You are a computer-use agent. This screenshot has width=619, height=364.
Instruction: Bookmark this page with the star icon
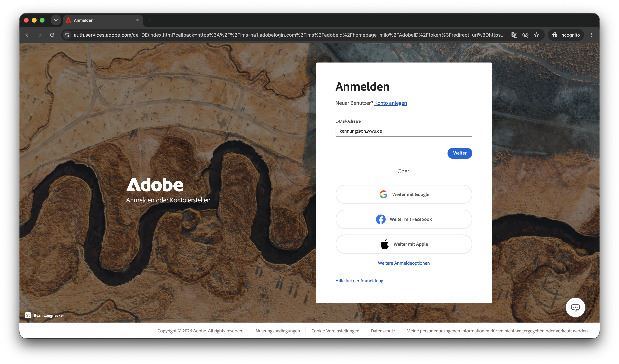(536, 35)
